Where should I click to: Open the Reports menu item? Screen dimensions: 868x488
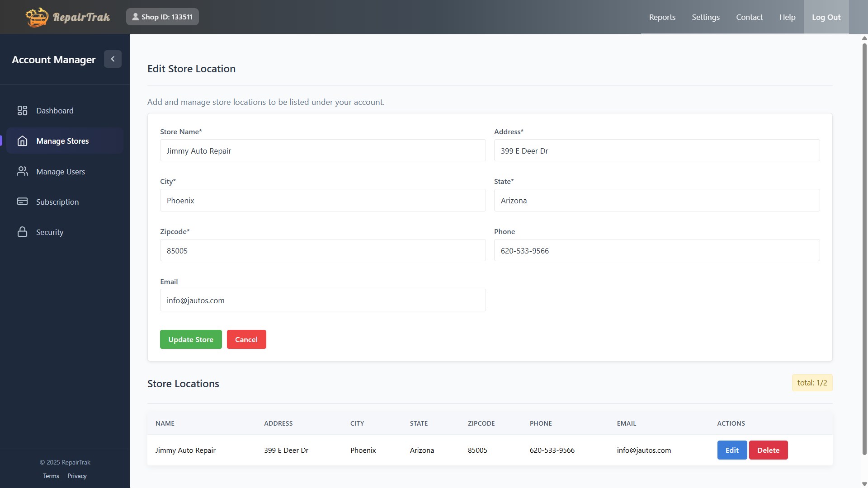[x=662, y=17]
